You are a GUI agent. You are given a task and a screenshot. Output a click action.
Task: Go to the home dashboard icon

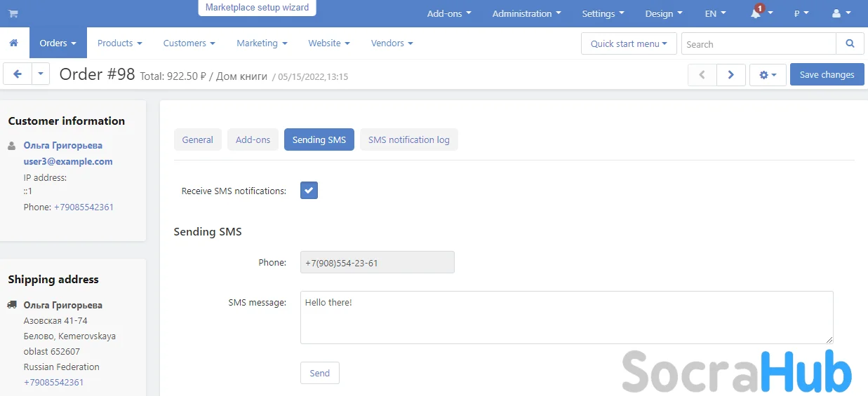pyautogui.click(x=13, y=43)
